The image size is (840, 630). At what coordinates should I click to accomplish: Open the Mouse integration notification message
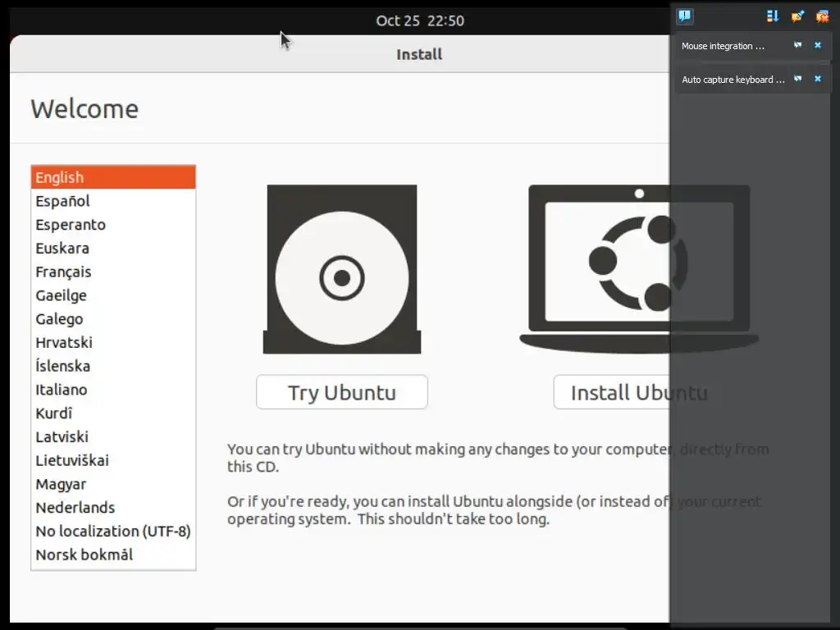tap(723, 46)
